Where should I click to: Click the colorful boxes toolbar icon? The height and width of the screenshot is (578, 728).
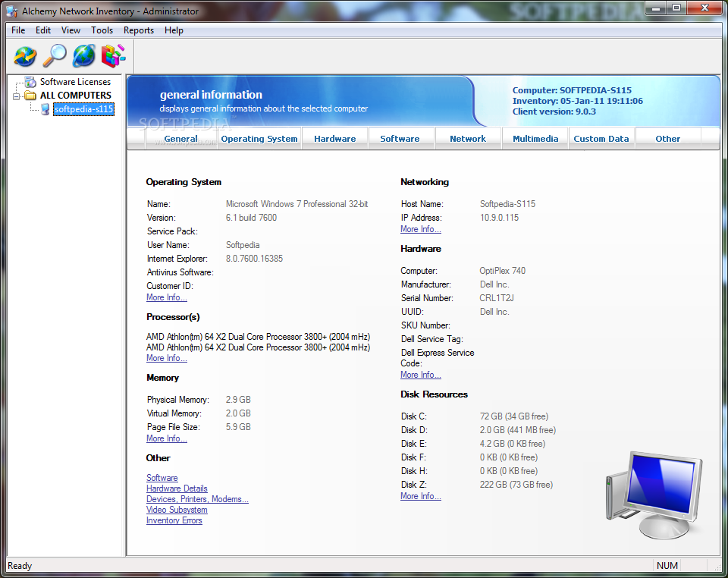[x=113, y=56]
